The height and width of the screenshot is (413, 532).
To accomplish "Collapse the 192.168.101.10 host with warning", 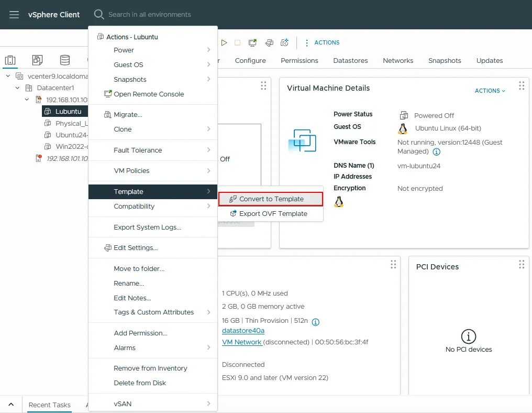I will pyautogui.click(x=27, y=100).
